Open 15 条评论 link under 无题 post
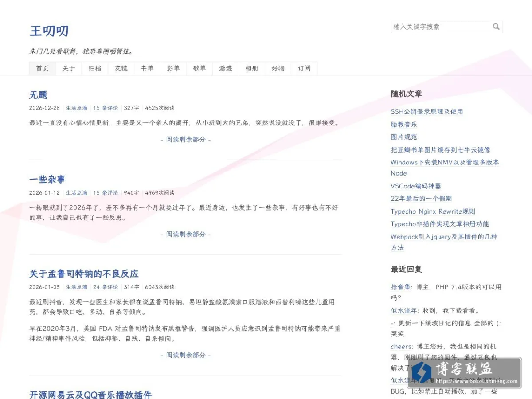 pyautogui.click(x=106, y=108)
